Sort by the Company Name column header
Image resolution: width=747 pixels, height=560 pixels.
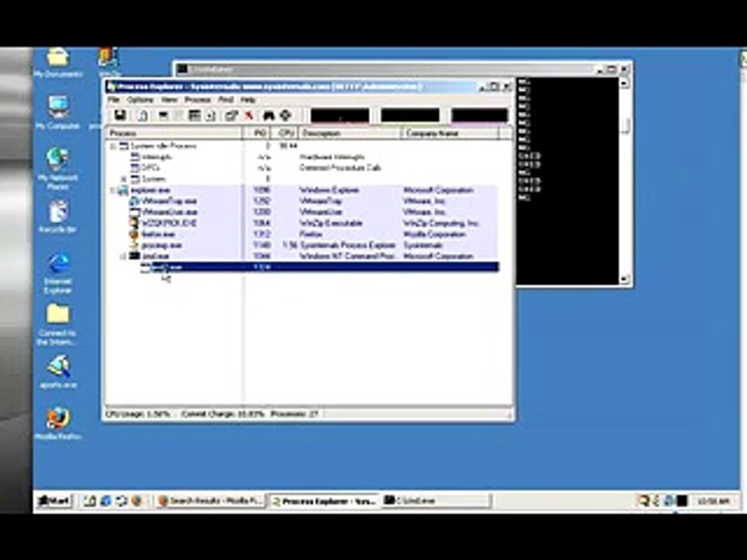[451, 133]
